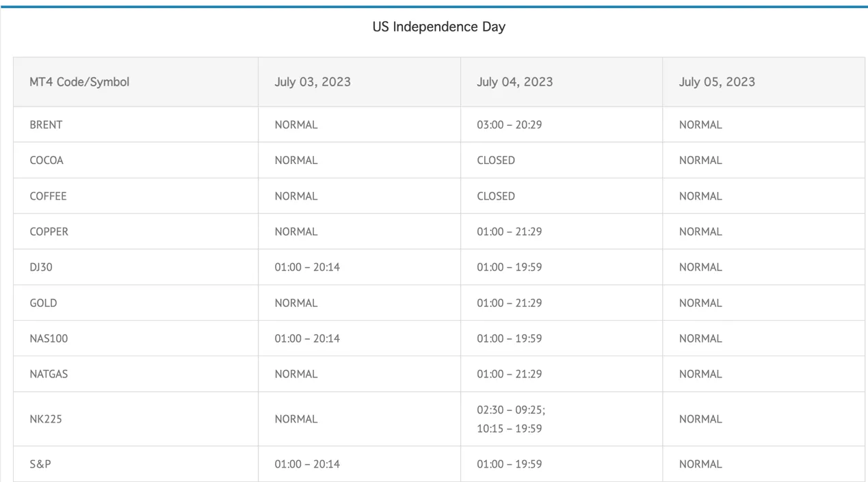This screenshot has height=482, width=868.
Task: Click BRENT's 03:00 – 20:29 hours cell
Action: pyautogui.click(x=562, y=124)
